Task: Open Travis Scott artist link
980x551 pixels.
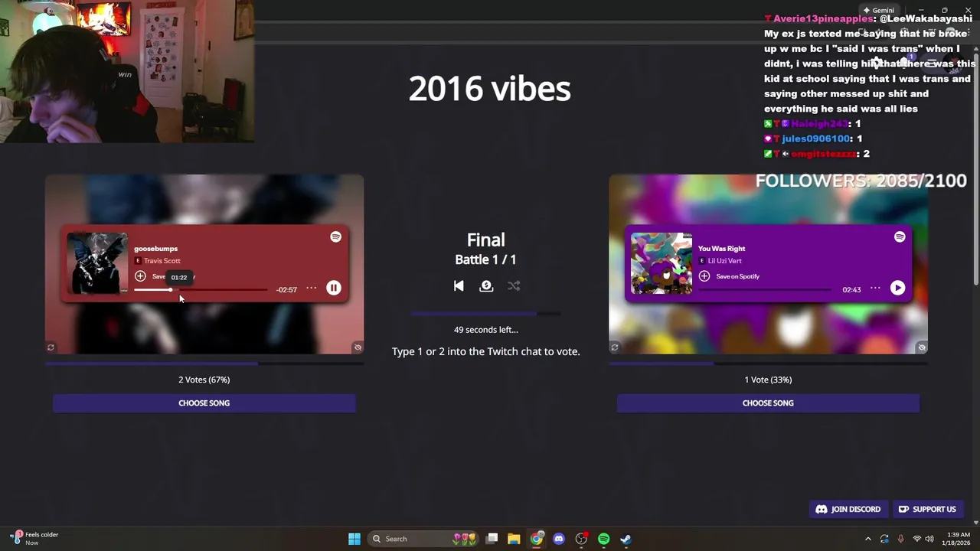Action: (x=162, y=261)
